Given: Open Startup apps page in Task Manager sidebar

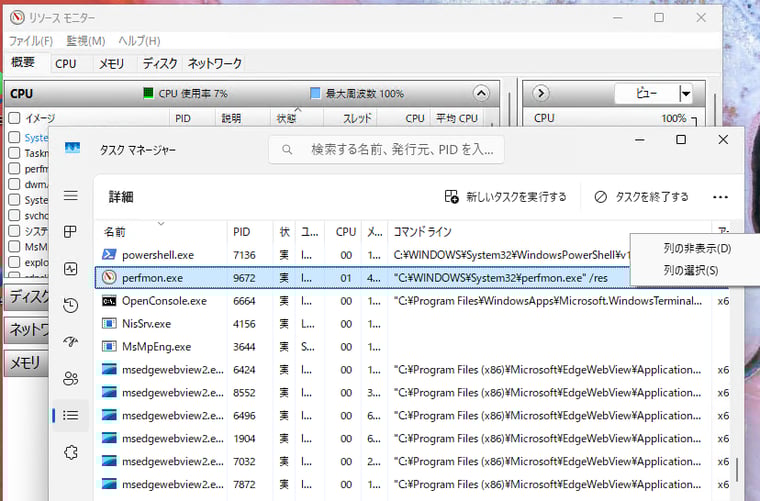Looking at the screenshot, I should pyautogui.click(x=71, y=342).
